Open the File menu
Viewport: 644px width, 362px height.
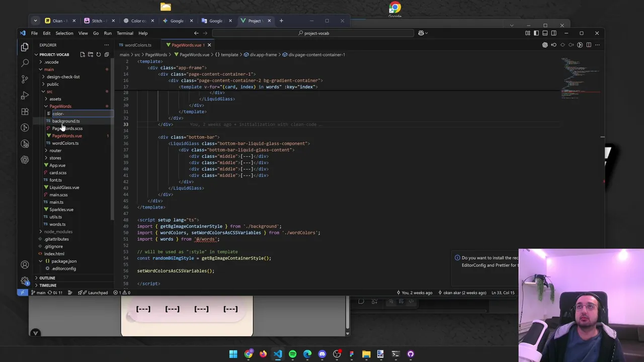[x=34, y=33]
